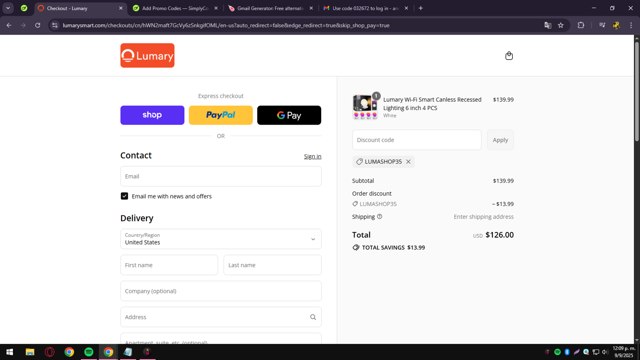The height and width of the screenshot is (360, 640).
Task: Click the Sign in link
Action: point(313,156)
